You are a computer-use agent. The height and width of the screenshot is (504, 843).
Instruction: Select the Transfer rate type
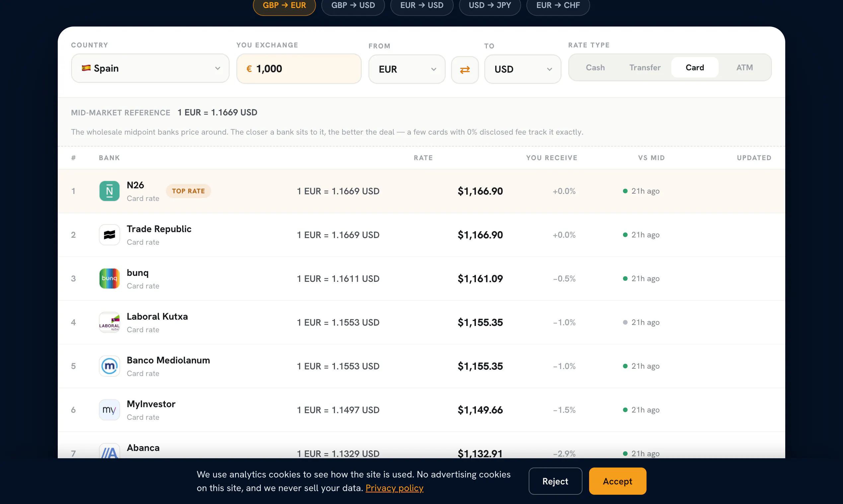pos(645,68)
